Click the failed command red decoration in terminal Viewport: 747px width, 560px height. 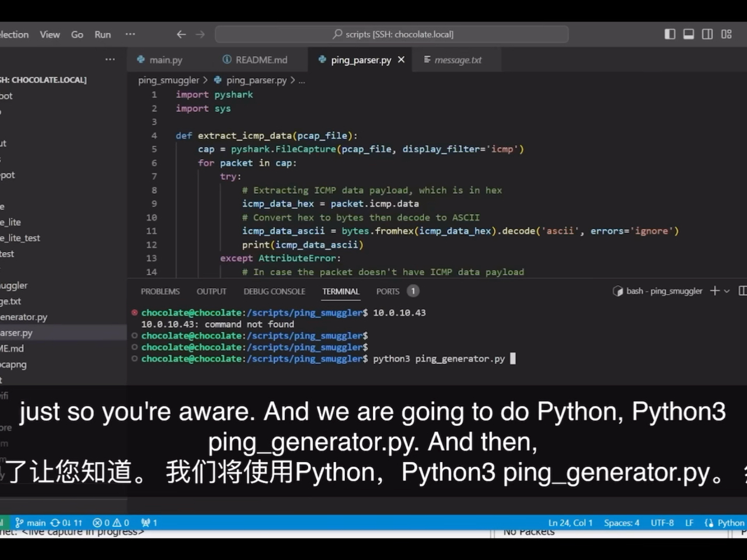(135, 313)
